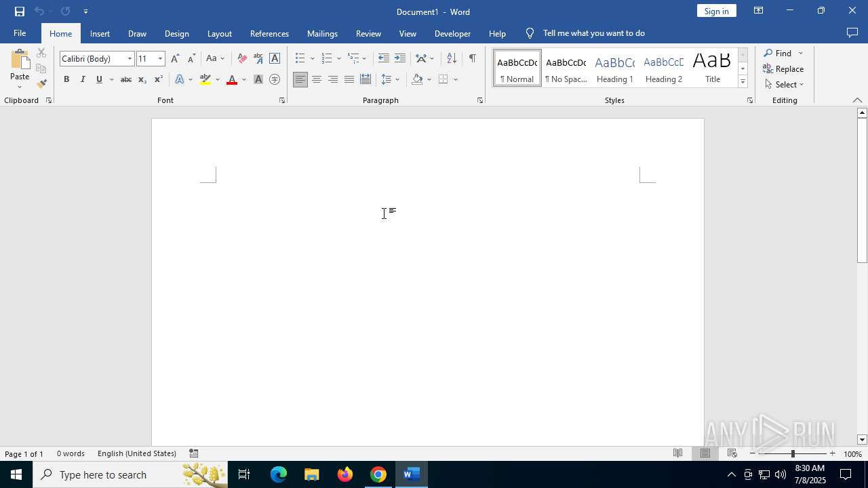868x488 pixels.
Task: Click the Character Border icon
Action: 275,58
